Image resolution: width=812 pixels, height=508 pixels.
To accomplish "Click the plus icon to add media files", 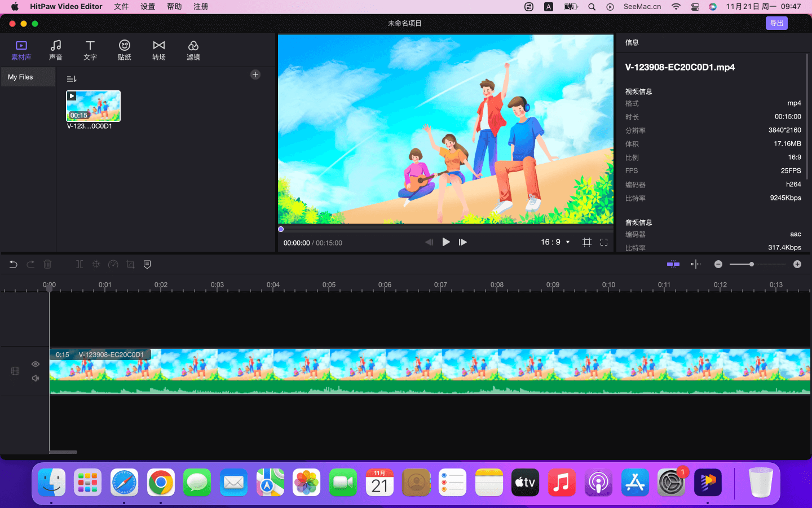I will (255, 75).
